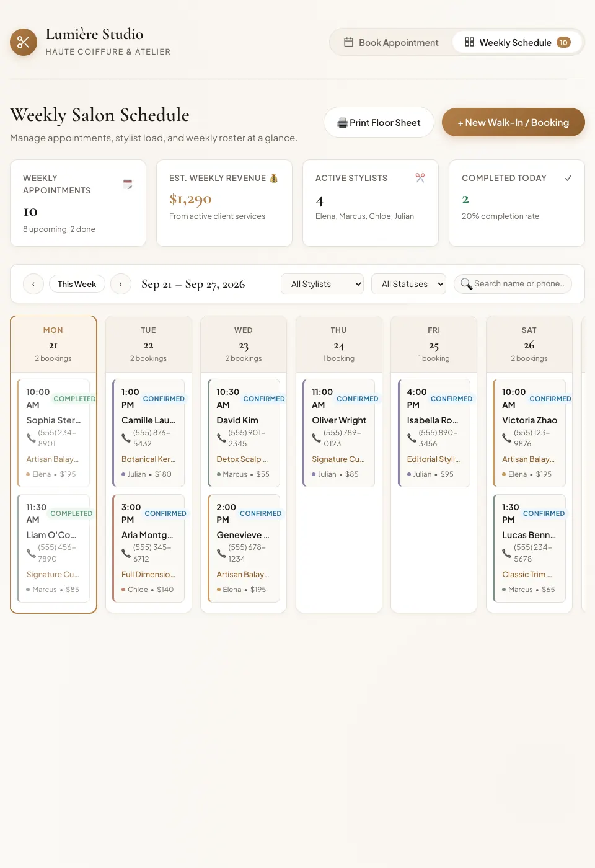This screenshot has width=595, height=868.
Task: Click Genevieve ... client name
Action: (243, 535)
